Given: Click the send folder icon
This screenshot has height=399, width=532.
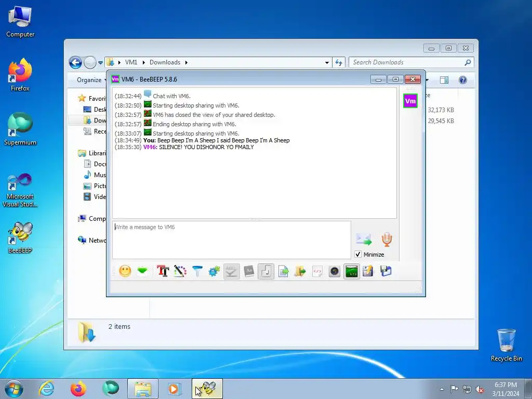Looking at the screenshot, I should click(x=300, y=271).
